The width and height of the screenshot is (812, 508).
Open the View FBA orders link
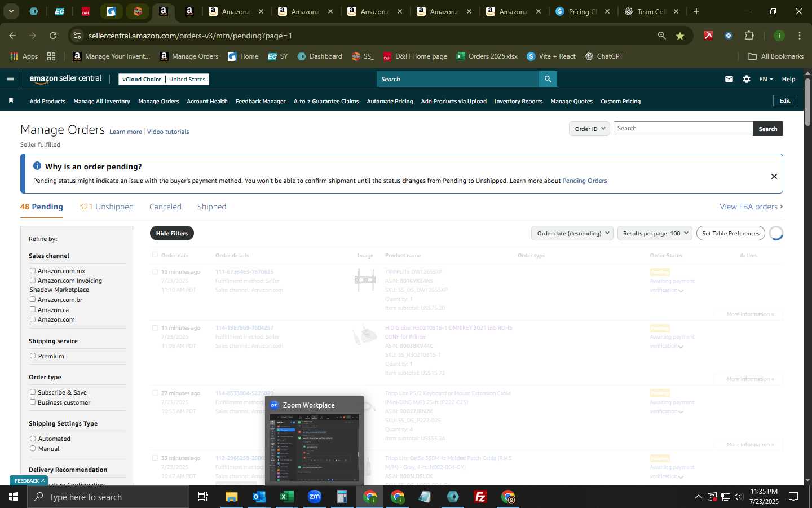click(751, 207)
